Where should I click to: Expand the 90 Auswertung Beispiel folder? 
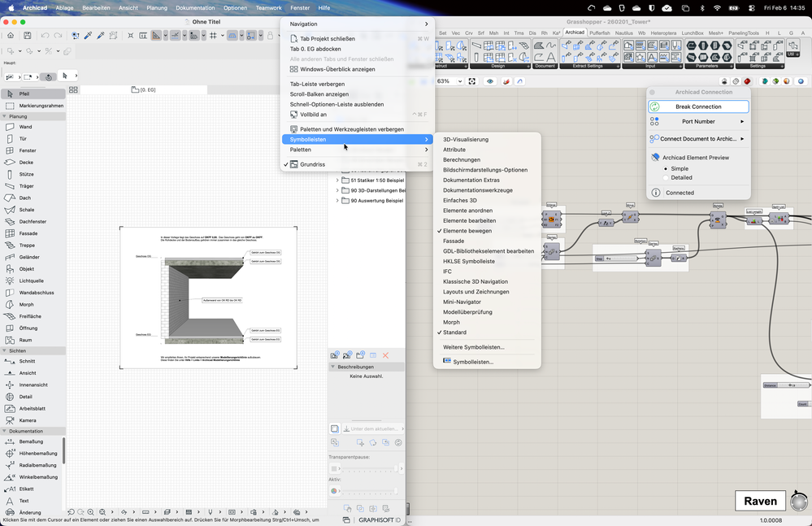coord(337,200)
